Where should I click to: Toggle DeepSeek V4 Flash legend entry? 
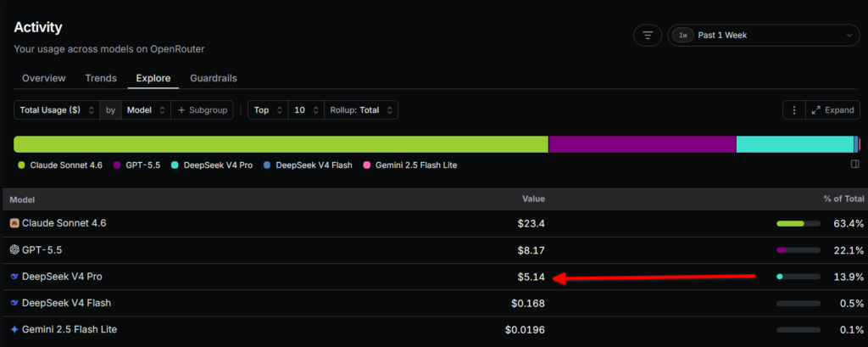click(307, 165)
